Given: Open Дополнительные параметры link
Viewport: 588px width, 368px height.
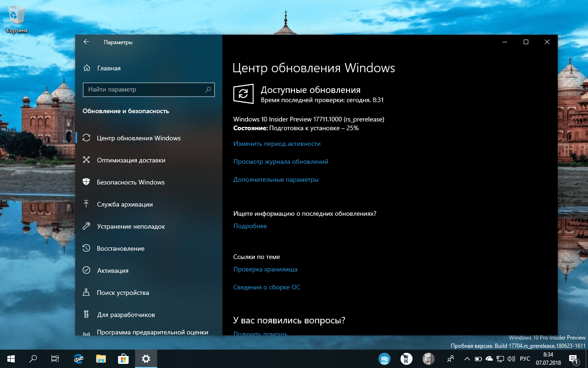Looking at the screenshot, I should tap(275, 179).
